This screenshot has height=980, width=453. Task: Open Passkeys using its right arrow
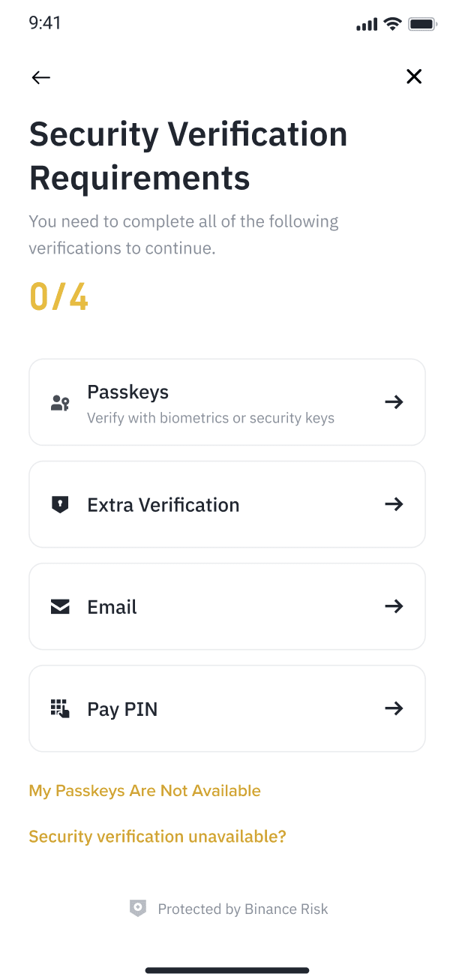[394, 402]
